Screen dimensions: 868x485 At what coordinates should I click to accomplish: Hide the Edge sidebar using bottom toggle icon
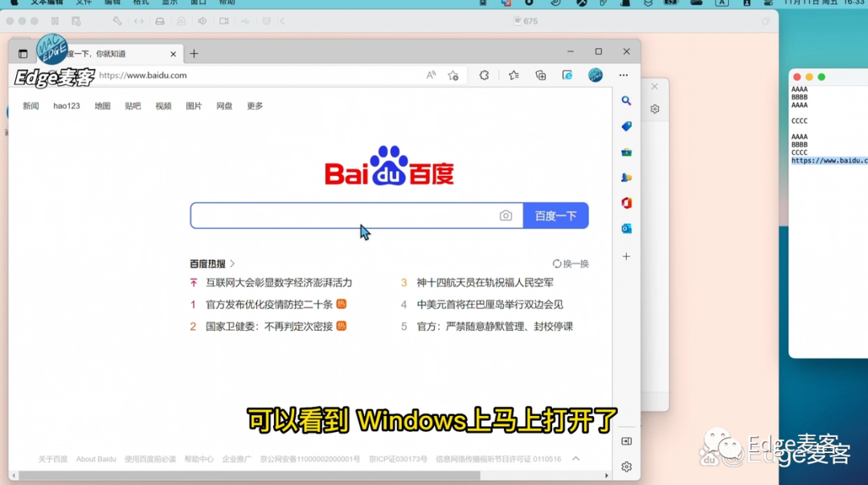(626, 442)
